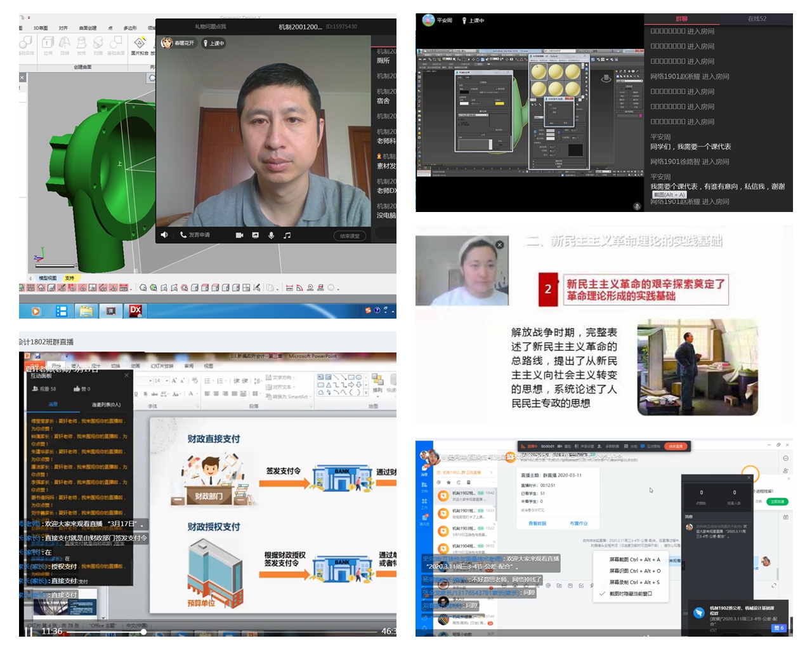The image size is (812, 650).
Task: Open the 审阅 PowerPoint ribbon tab
Action: [x=189, y=366]
